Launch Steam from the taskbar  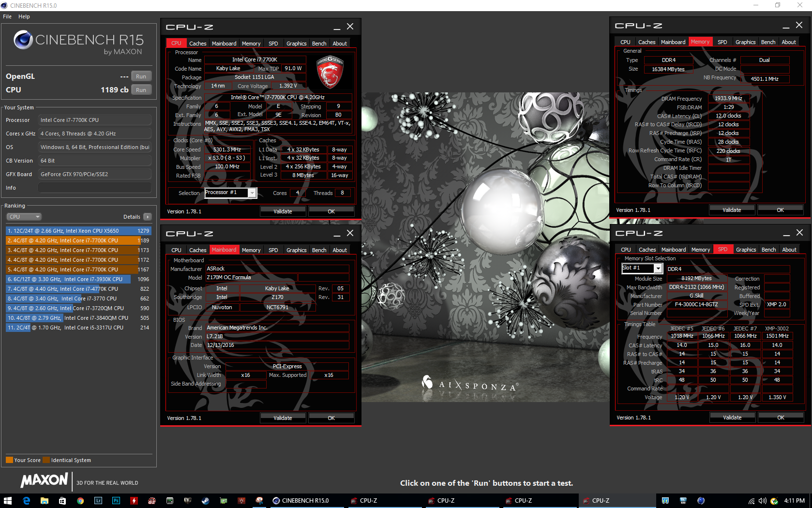pos(206,501)
